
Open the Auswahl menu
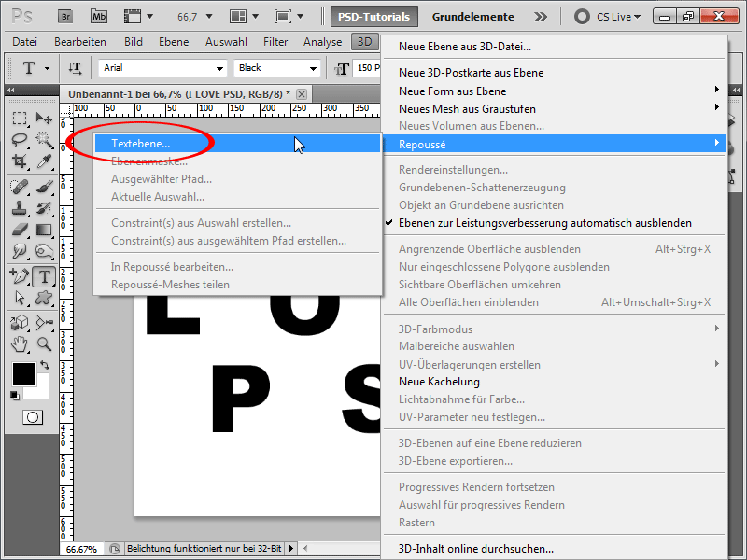226,42
